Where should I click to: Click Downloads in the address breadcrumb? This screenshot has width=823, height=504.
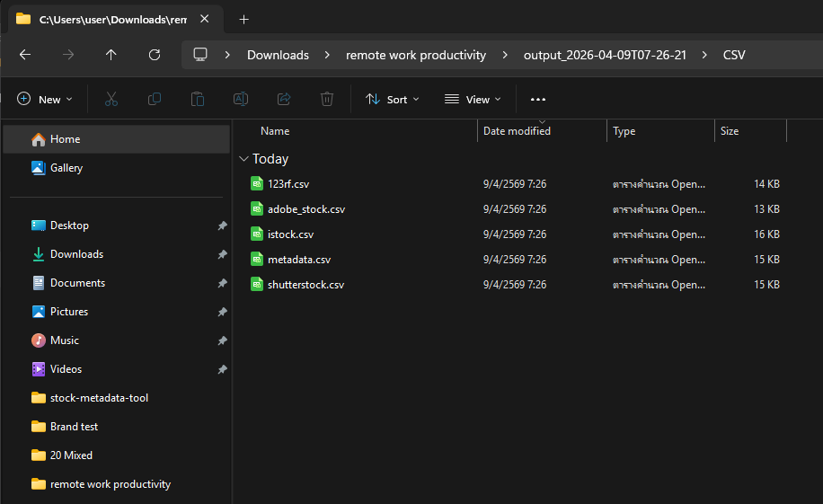[x=278, y=55]
